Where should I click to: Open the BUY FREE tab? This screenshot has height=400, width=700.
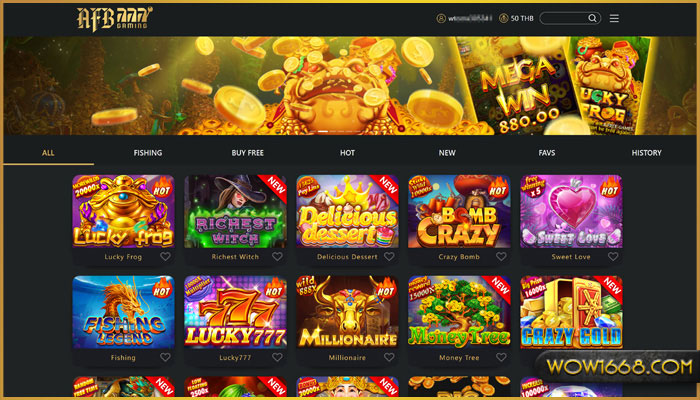coord(247,153)
